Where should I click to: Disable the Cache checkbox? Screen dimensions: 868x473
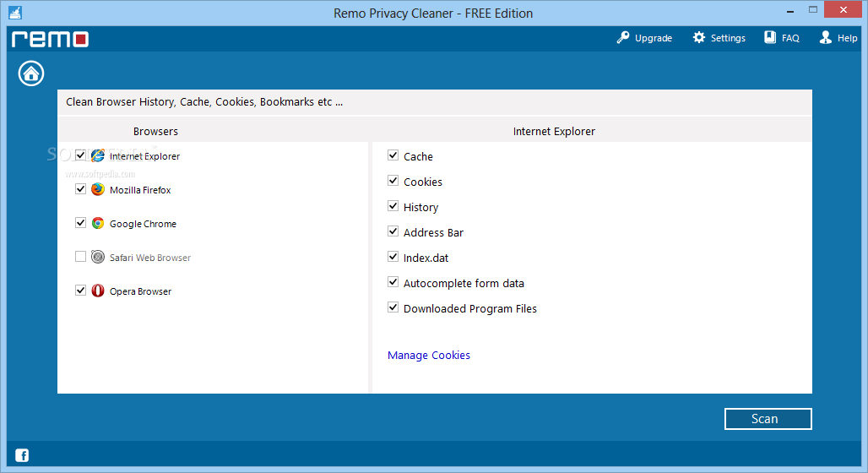click(x=393, y=155)
